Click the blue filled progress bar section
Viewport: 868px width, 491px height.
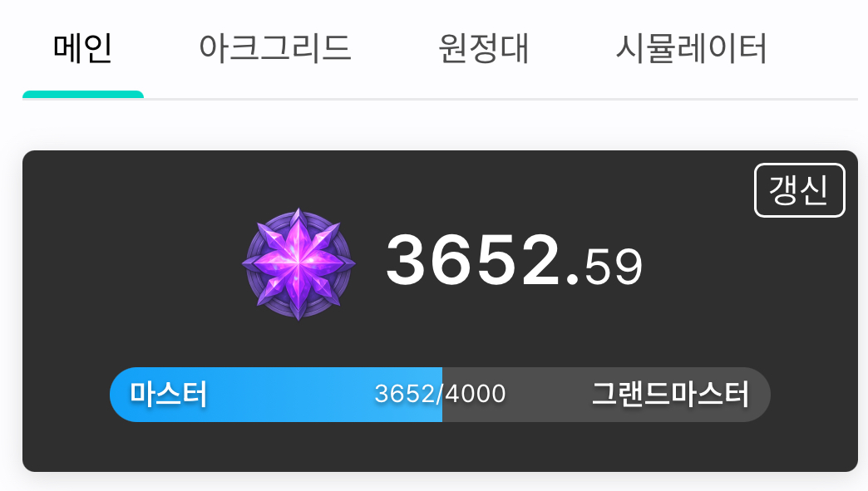click(x=276, y=395)
